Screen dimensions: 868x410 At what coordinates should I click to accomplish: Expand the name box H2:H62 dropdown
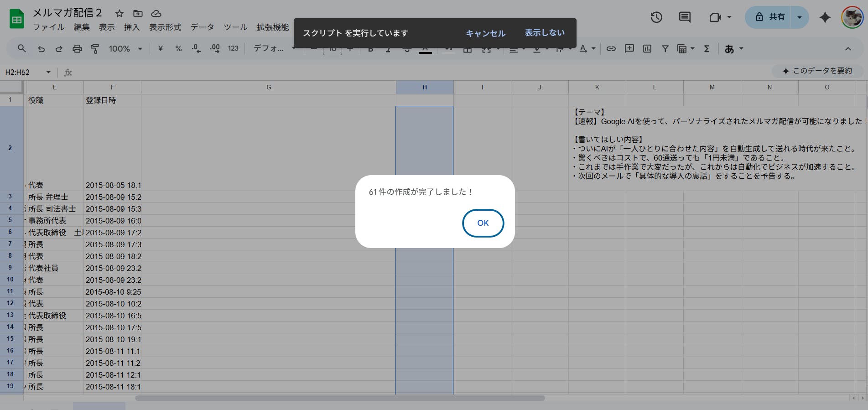coord(48,72)
